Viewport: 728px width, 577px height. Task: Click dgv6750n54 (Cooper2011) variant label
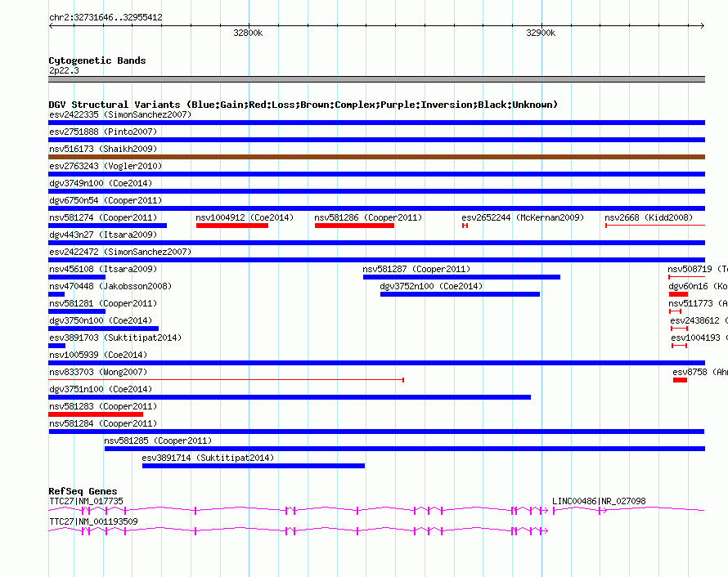click(x=106, y=200)
